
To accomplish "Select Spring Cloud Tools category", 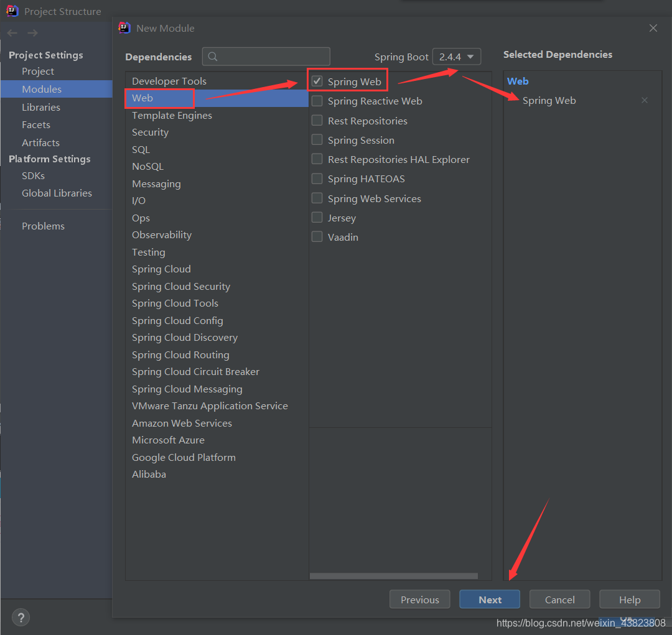I will [217, 304].
